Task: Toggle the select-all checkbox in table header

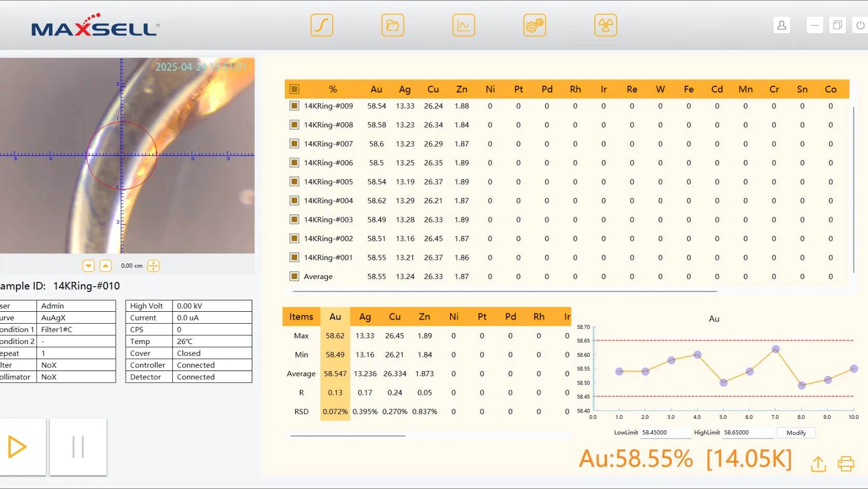Action: tap(294, 89)
